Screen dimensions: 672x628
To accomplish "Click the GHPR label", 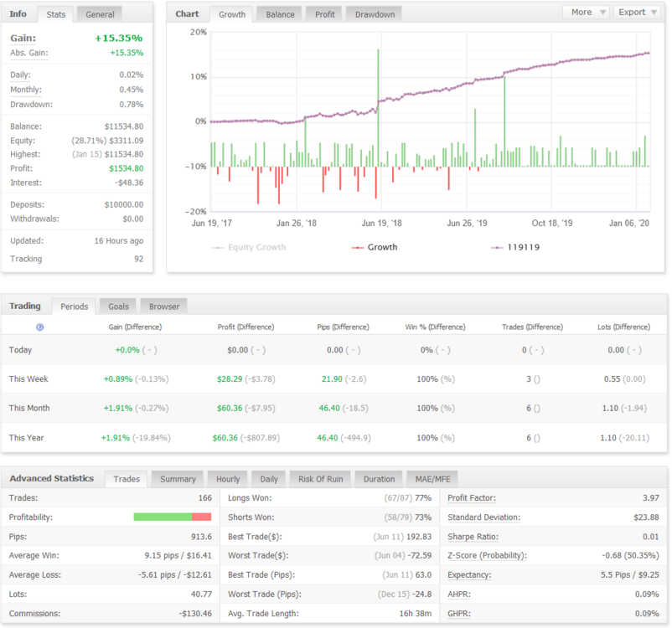I will (459, 614).
